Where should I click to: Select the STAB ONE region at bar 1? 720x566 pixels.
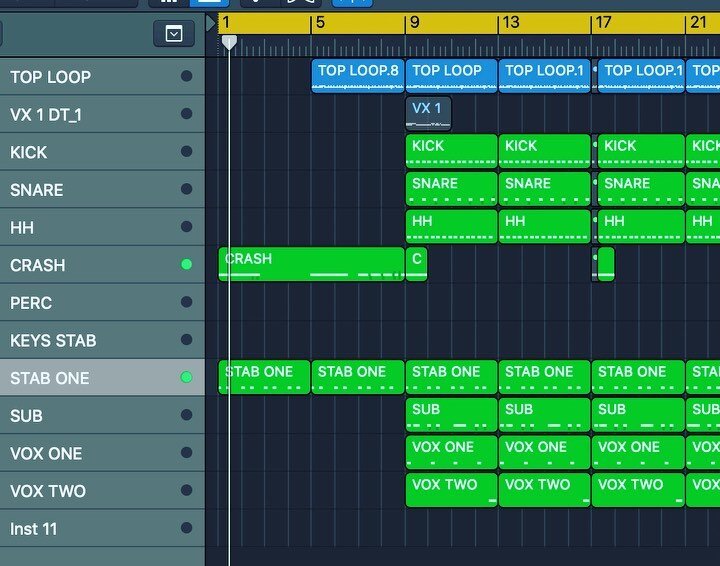coord(264,377)
